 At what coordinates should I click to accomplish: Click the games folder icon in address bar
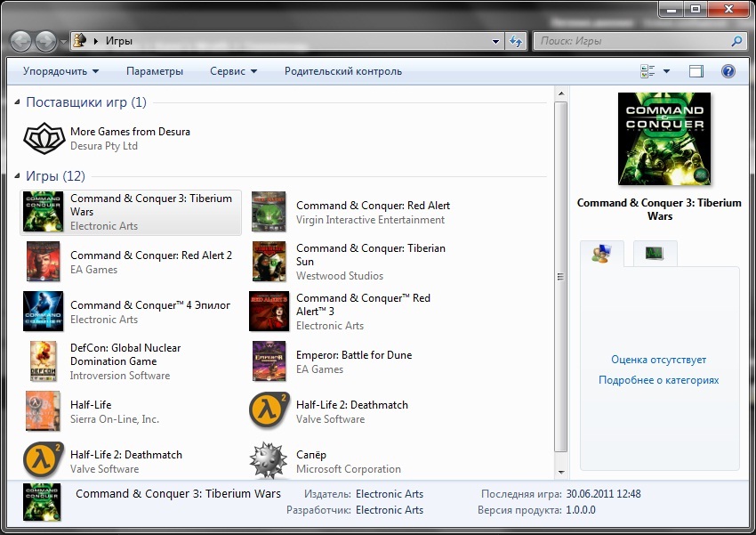(79, 41)
